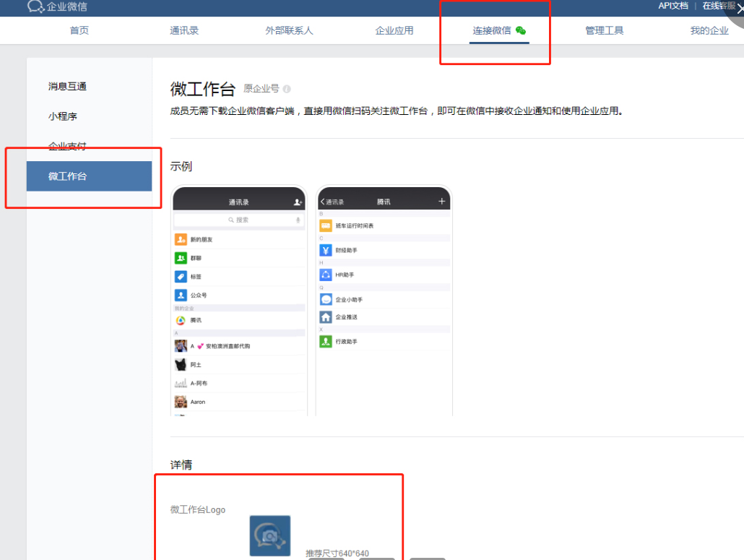The image size is (744, 560).
Task: Select the 管理工具 tab
Action: tap(605, 30)
